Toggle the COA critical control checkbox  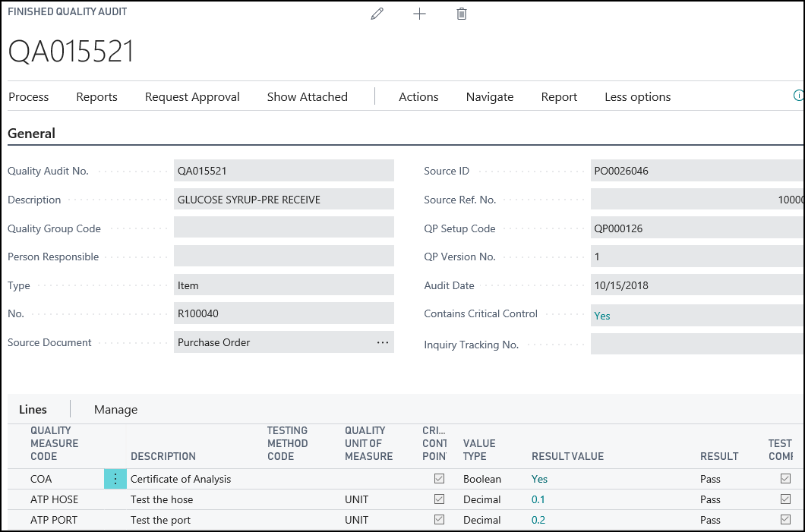tap(439, 479)
